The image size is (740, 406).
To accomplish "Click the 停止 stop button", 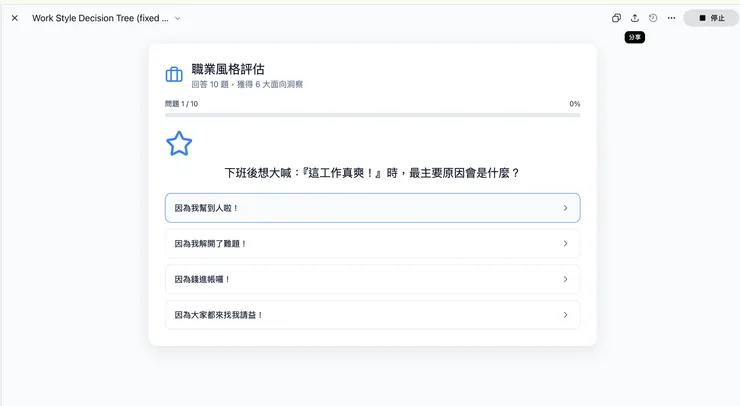I will point(711,18).
